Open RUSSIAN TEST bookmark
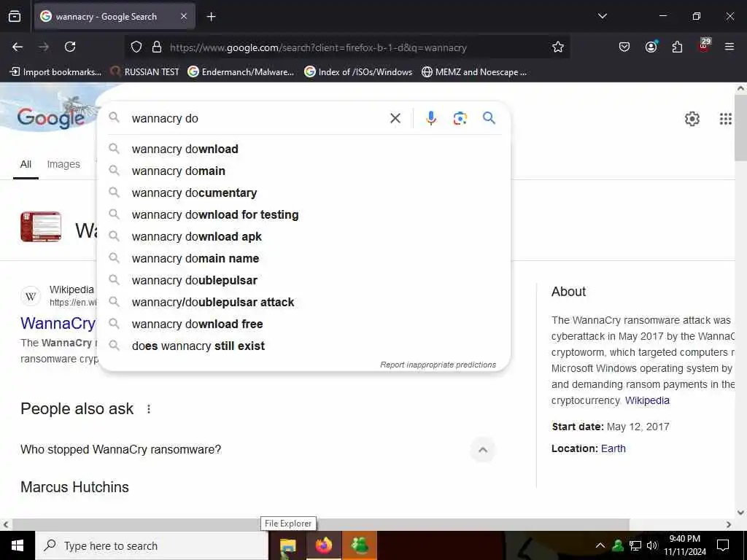Image resolution: width=747 pixels, height=560 pixels. [145, 72]
